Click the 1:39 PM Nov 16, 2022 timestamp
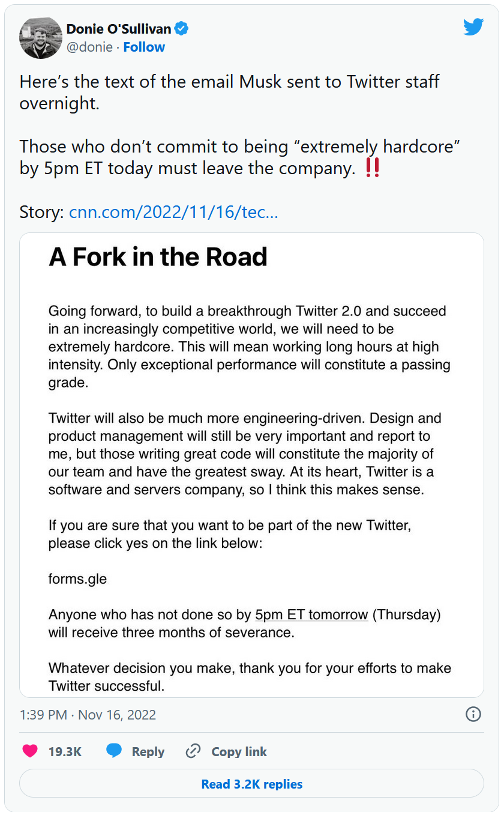504x818 pixels. point(88,715)
